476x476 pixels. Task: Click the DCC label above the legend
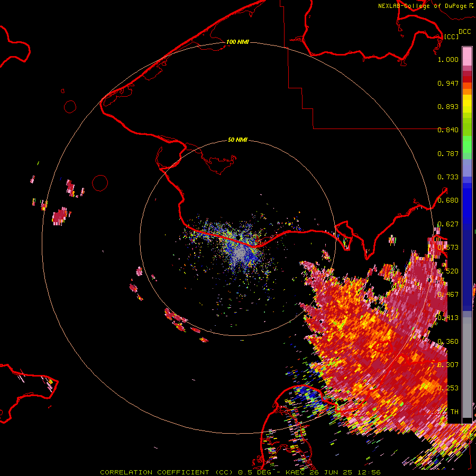464,32
